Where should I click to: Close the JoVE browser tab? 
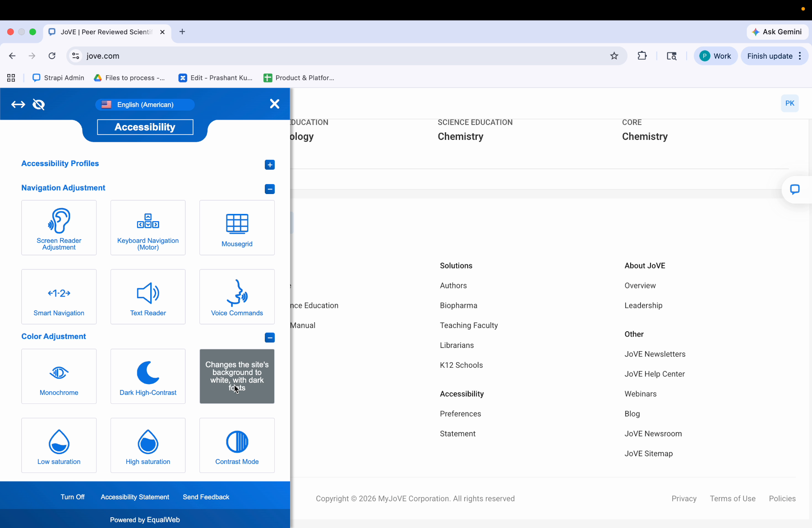click(162, 32)
